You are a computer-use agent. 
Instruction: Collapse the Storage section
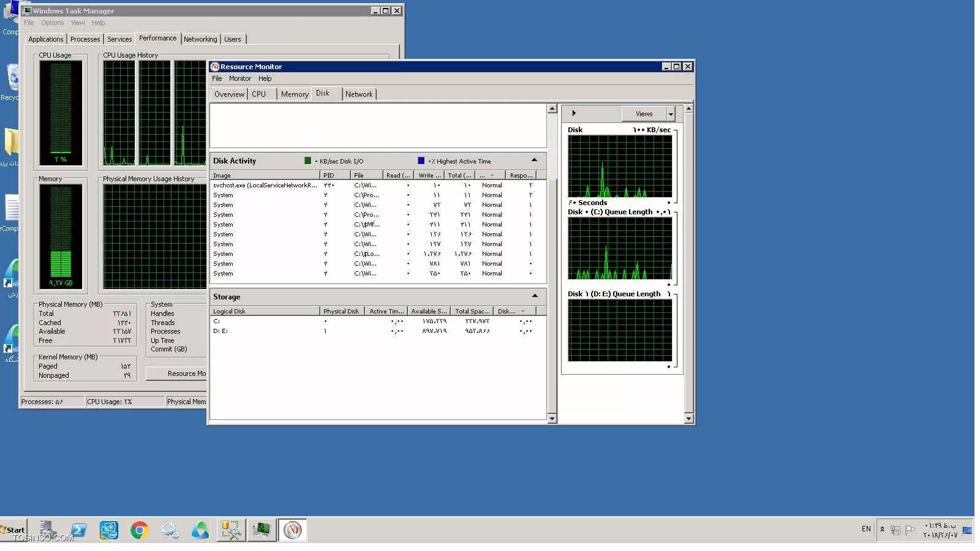point(535,296)
